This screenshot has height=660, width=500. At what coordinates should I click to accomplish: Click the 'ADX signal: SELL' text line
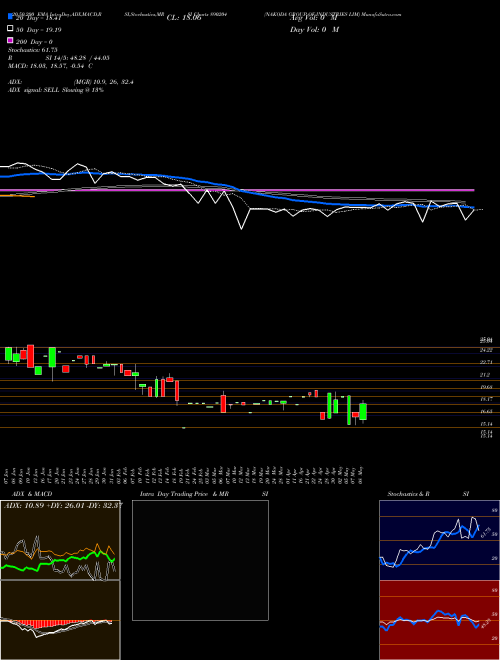56,90
